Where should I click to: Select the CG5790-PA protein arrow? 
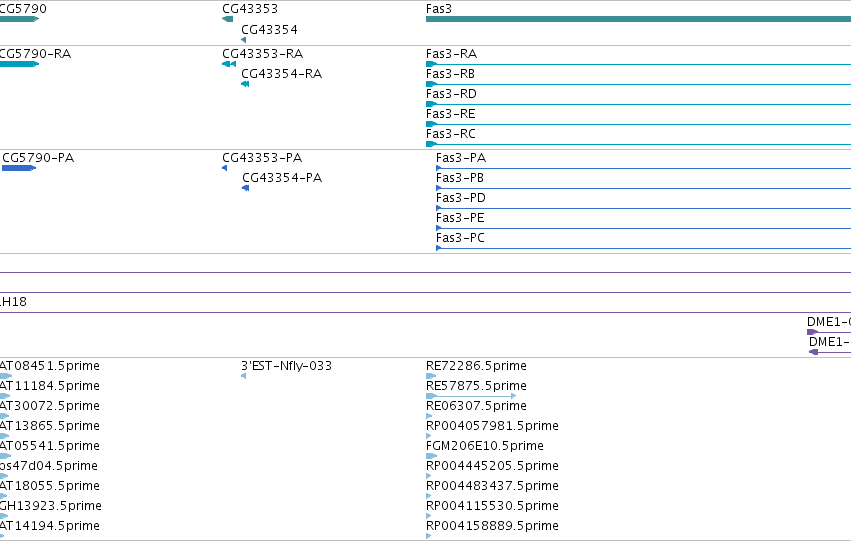[19, 168]
